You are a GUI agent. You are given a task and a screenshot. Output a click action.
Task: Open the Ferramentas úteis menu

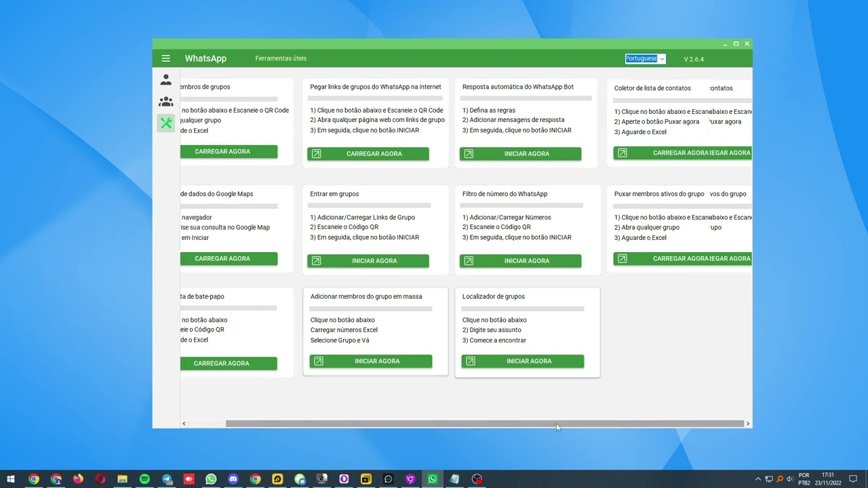281,58
